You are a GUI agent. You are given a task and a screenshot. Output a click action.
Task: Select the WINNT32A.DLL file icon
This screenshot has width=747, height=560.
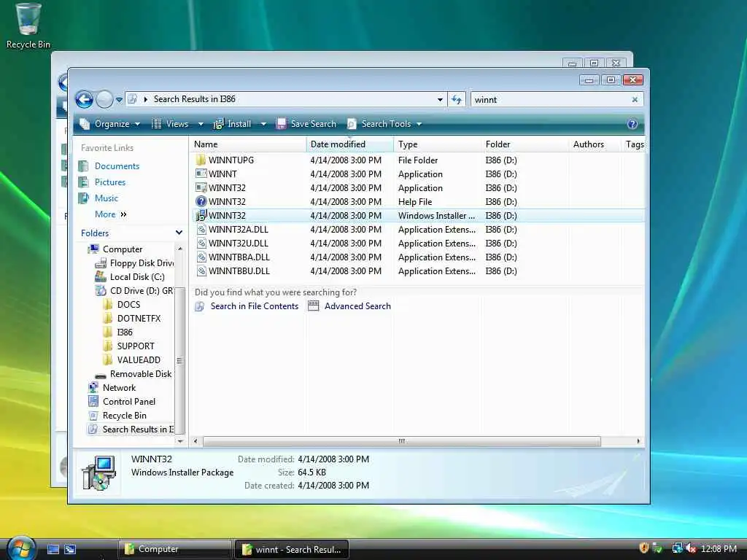201,229
